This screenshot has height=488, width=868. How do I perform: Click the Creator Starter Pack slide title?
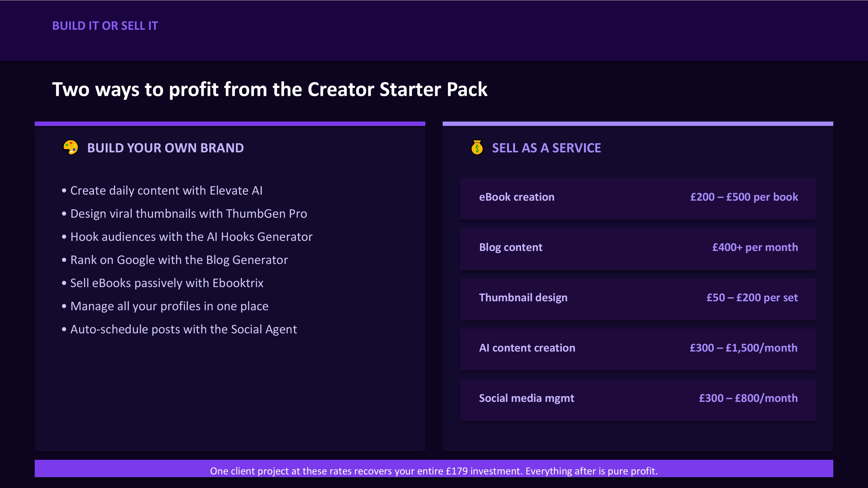270,89
